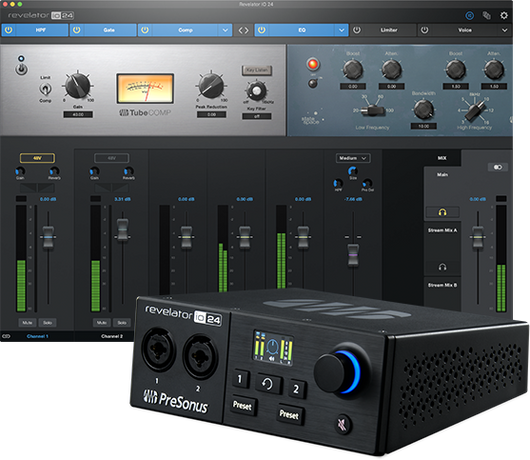Click the Low Frequency selector switch

[372, 110]
